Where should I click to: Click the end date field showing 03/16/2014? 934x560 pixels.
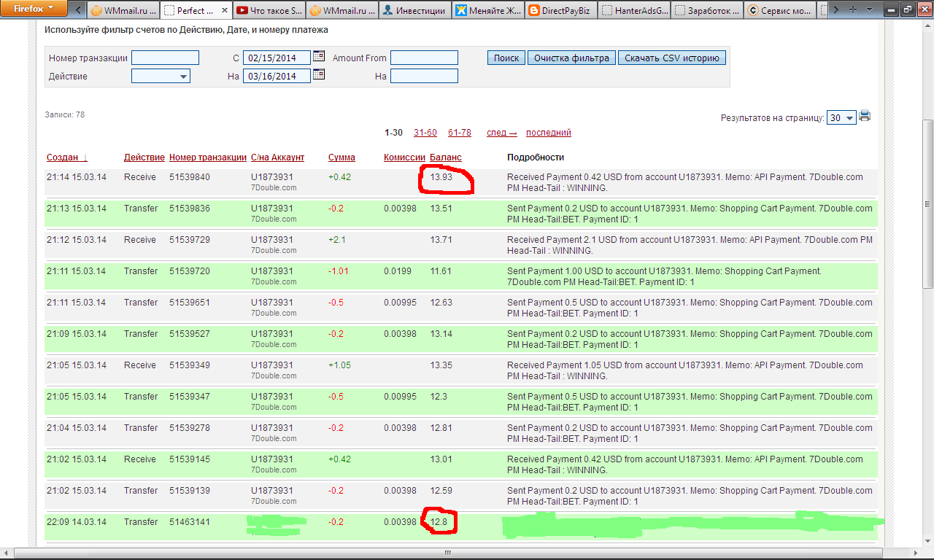tap(277, 76)
